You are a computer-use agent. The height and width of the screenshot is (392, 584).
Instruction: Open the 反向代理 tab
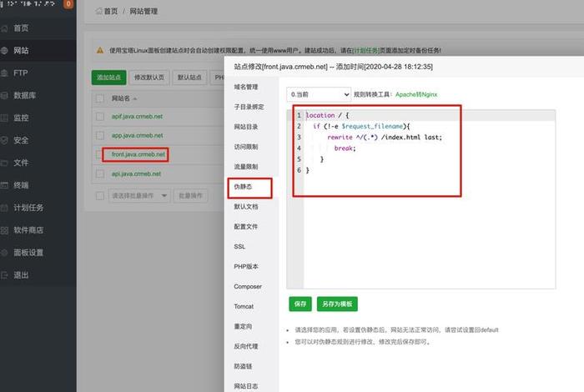point(246,346)
